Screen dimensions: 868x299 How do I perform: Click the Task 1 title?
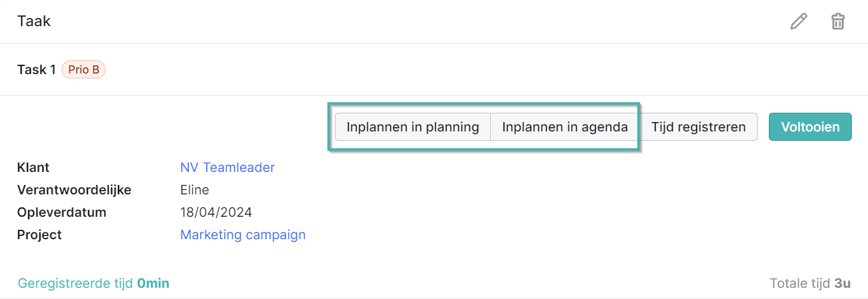tap(37, 70)
